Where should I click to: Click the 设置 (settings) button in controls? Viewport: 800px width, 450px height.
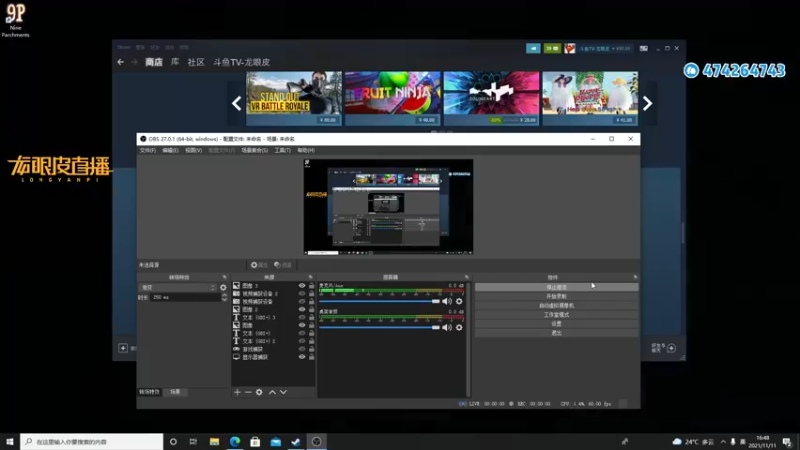[x=556, y=323]
